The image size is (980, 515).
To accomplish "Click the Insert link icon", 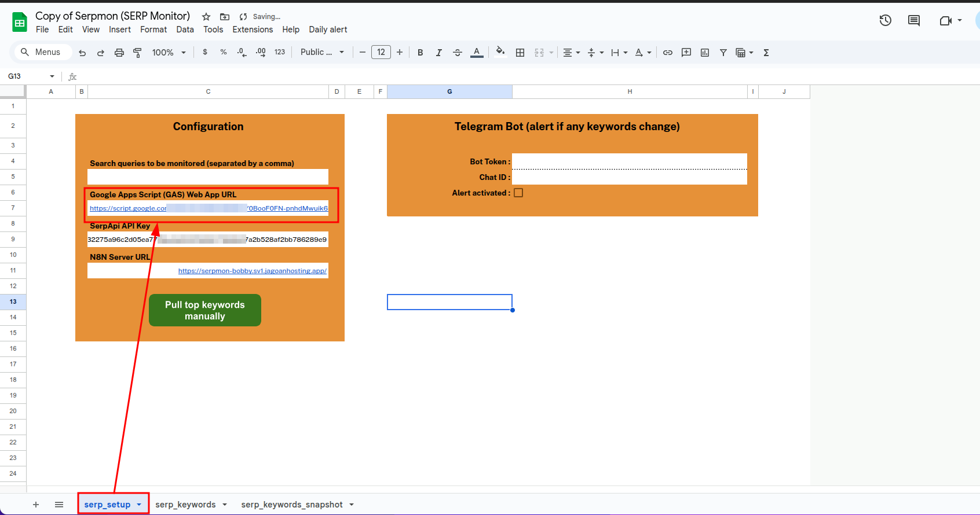I will click(667, 53).
